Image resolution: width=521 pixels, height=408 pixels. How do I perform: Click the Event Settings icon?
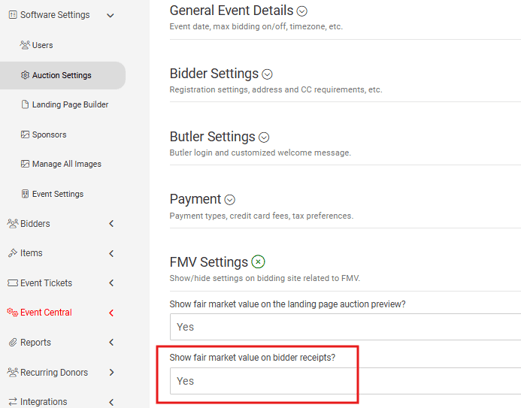[25, 194]
